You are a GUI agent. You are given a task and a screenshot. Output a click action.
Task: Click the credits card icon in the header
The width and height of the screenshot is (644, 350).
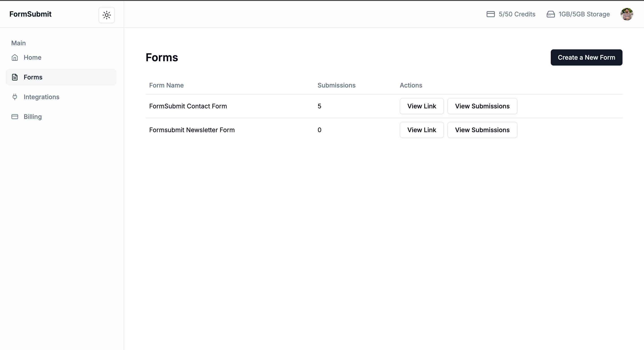click(490, 14)
